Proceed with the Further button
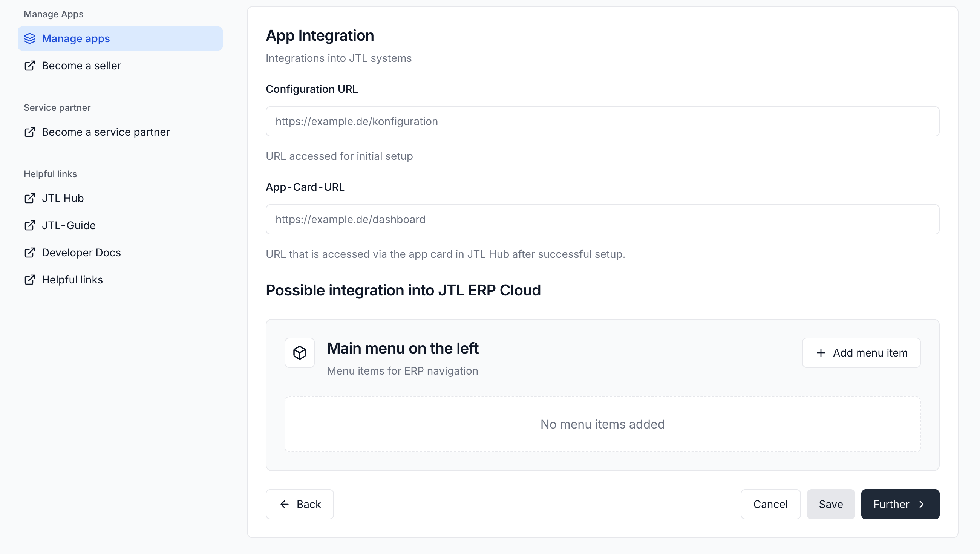 (x=900, y=504)
